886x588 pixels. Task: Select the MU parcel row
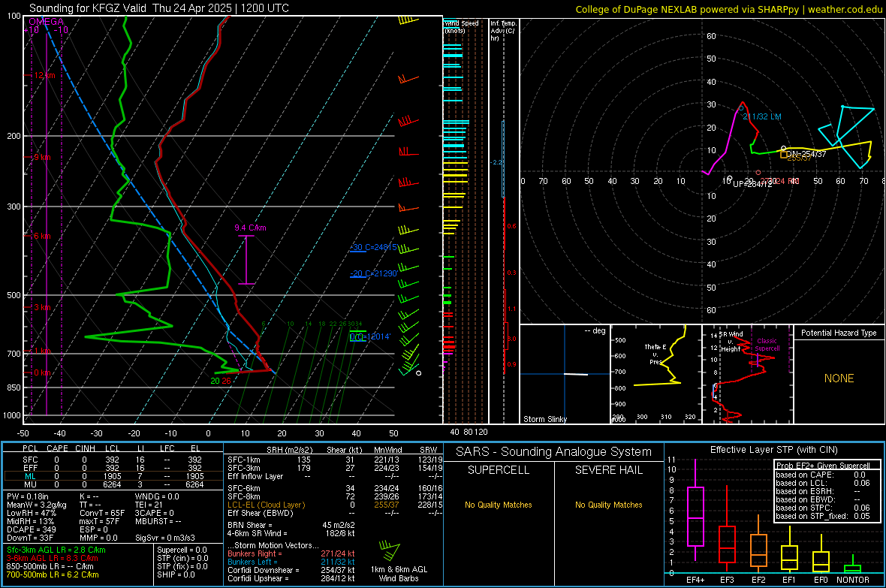[x=113, y=484]
